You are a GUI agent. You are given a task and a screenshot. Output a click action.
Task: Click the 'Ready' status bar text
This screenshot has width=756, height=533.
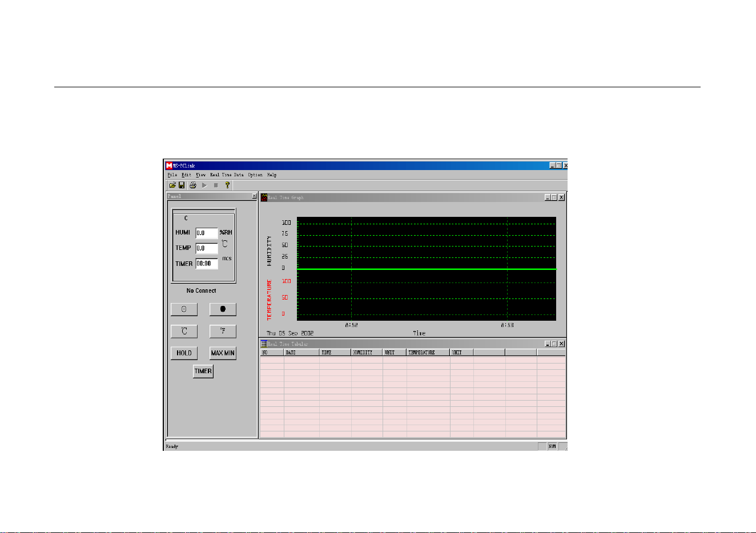(x=172, y=446)
